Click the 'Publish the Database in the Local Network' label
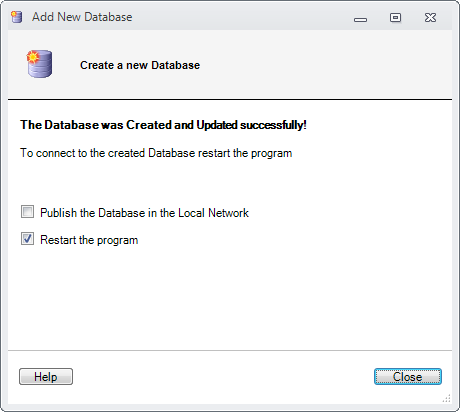 [144, 213]
